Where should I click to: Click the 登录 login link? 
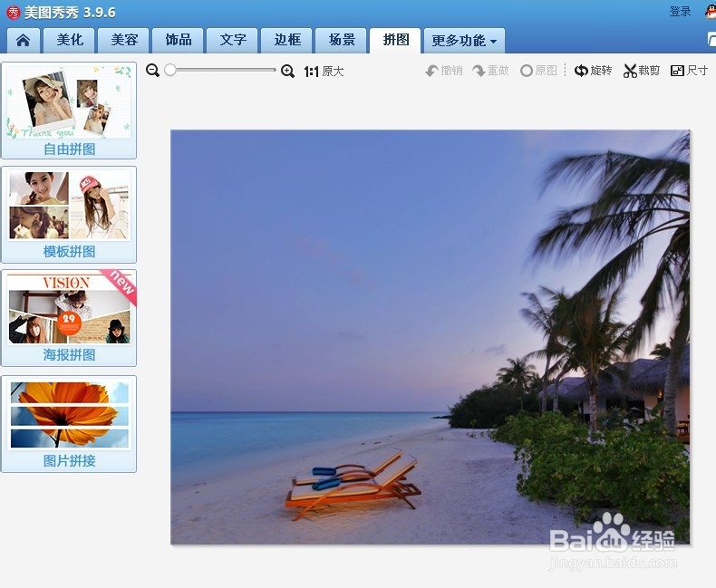click(680, 12)
